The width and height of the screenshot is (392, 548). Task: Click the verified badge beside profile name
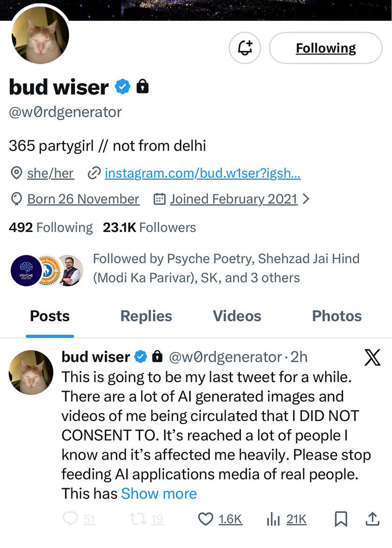click(122, 87)
